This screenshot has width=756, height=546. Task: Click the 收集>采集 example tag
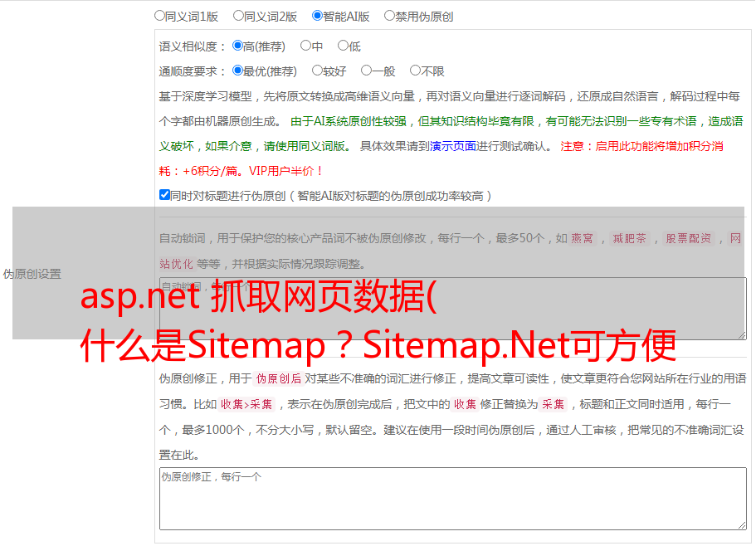coord(246,404)
